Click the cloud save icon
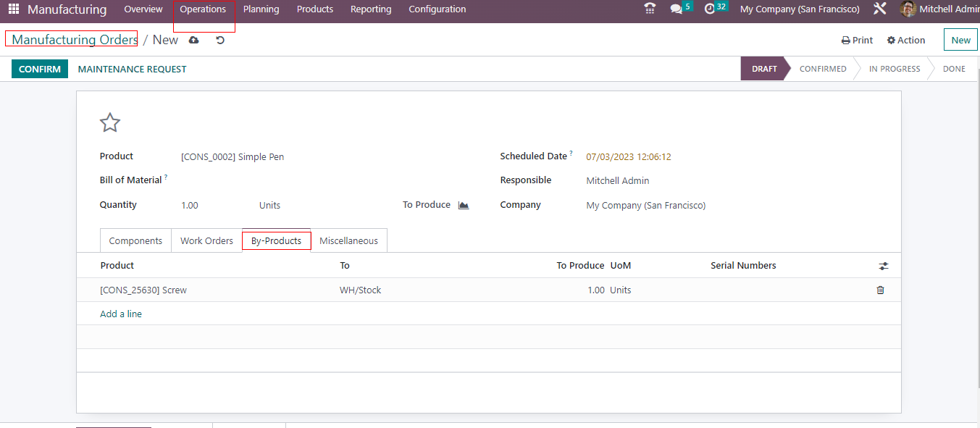Image resolution: width=980 pixels, height=428 pixels. (x=193, y=41)
